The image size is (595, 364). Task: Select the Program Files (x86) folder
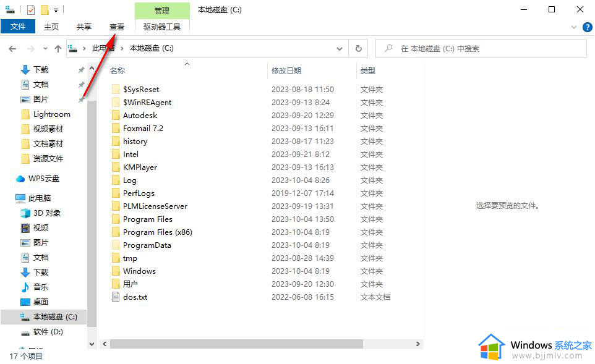point(157,232)
